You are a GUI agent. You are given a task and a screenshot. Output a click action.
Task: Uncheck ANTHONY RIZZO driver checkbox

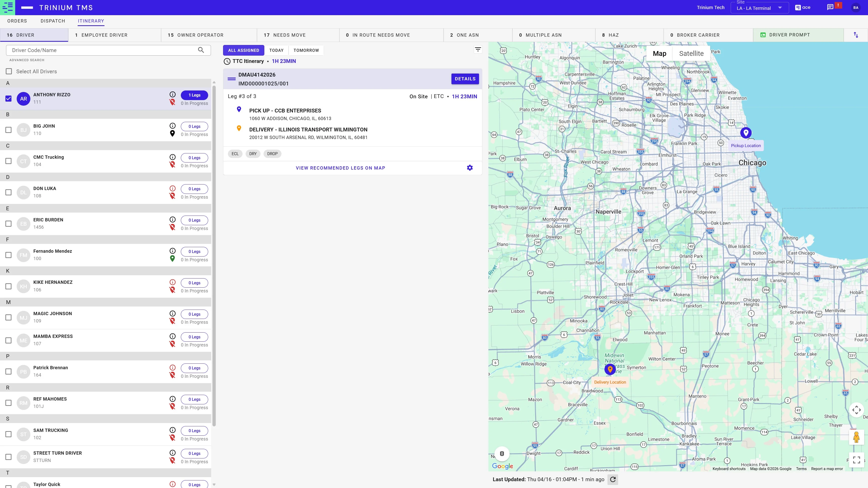tap(8, 99)
